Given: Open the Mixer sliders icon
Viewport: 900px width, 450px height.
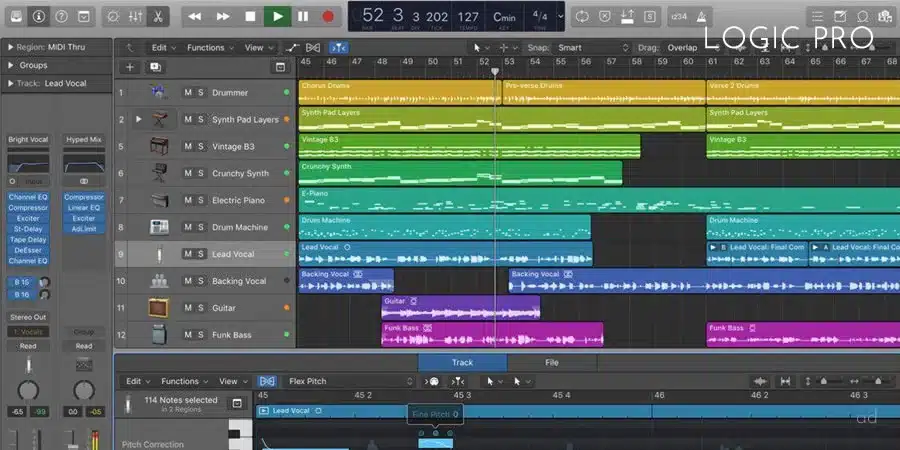Looking at the screenshot, I should coord(136,17).
